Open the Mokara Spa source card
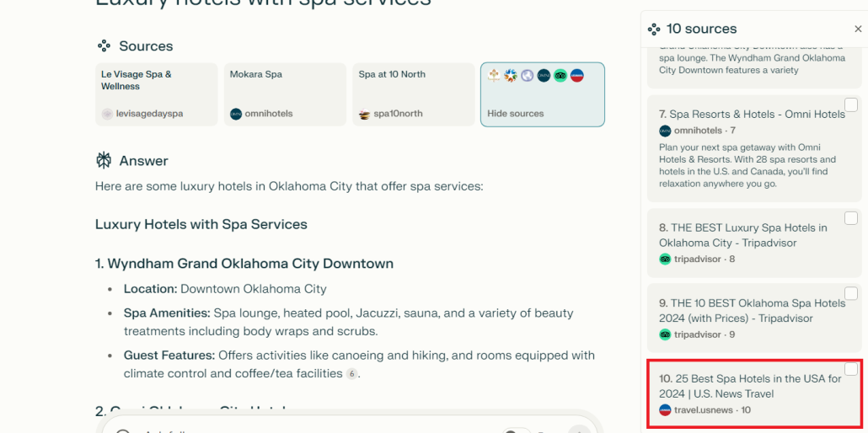The height and width of the screenshot is (433, 868). tap(285, 94)
